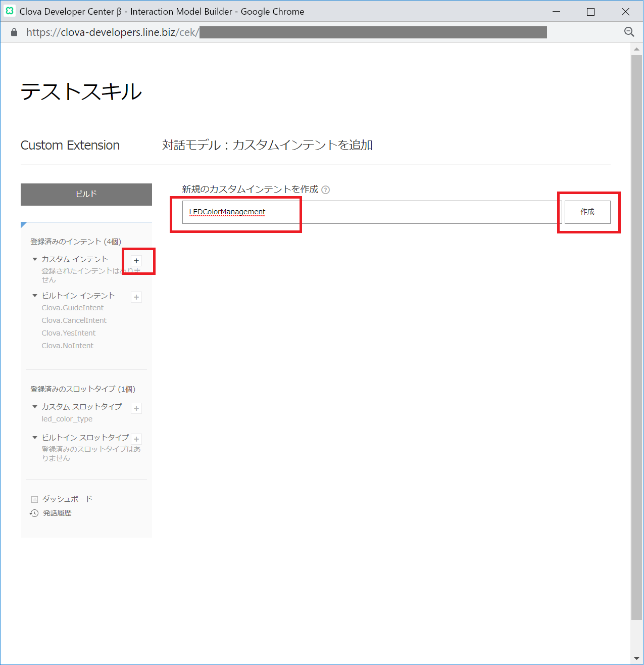
Task: Click the padlock site info icon
Action: [x=15, y=32]
